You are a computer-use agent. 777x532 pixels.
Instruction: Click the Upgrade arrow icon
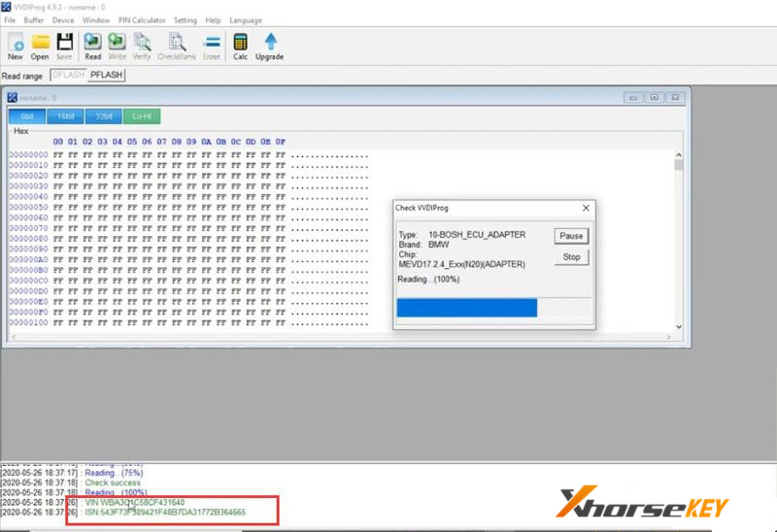270,47
